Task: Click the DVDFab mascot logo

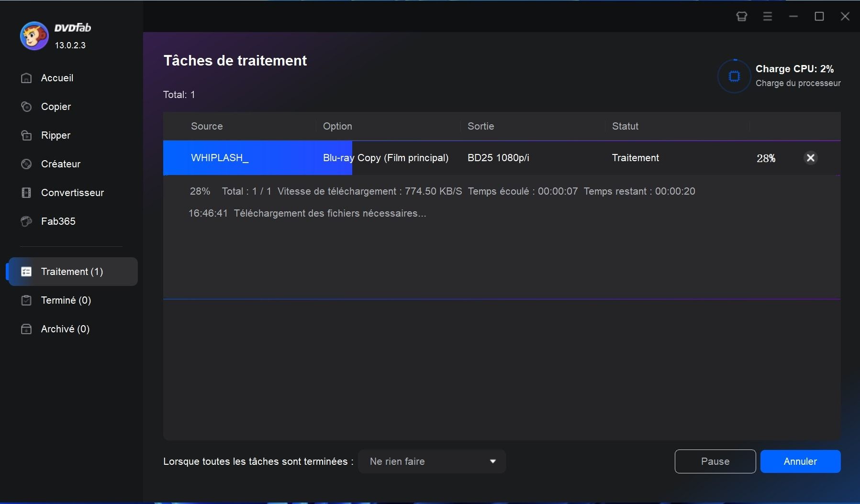Action: click(34, 36)
